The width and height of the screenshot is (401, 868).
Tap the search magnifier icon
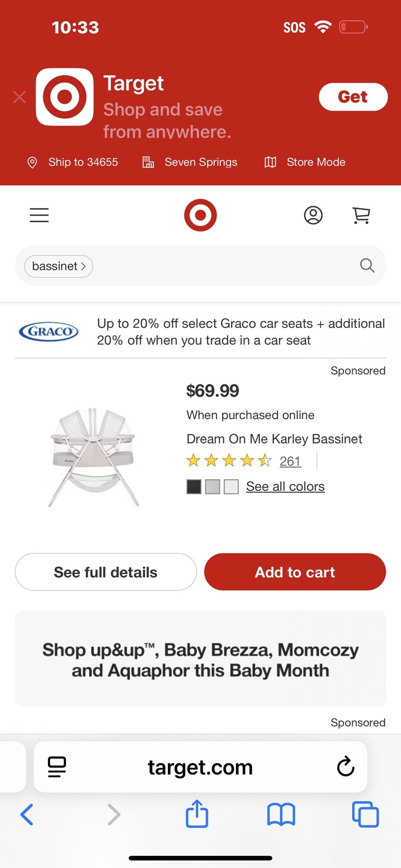[x=367, y=266]
